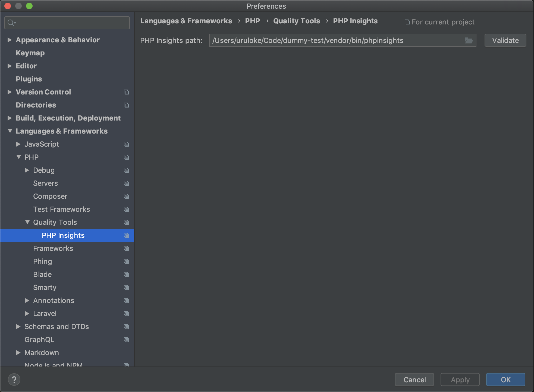This screenshot has height=392, width=534.
Task: Click the Cancel button
Action: (x=414, y=380)
